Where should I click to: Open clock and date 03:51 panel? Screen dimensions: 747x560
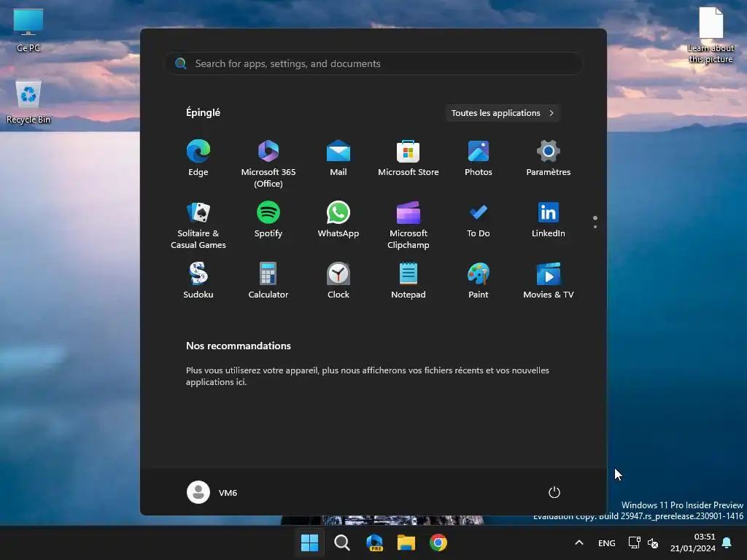[x=693, y=542]
